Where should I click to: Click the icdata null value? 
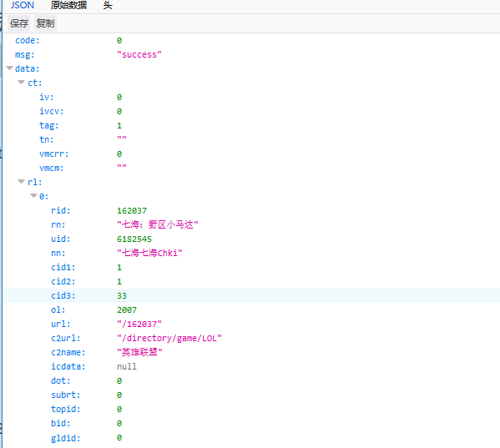click(x=127, y=366)
